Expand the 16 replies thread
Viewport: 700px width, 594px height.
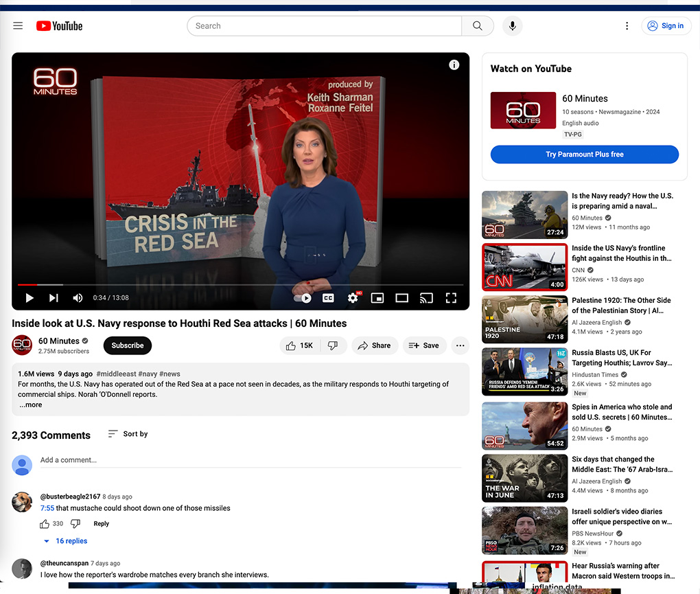click(x=66, y=541)
